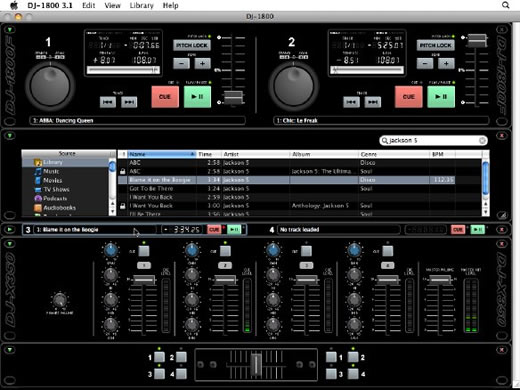Open the Apple menu
Image resolution: width=520 pixels, height=390 pixels.
pos(14,5)
